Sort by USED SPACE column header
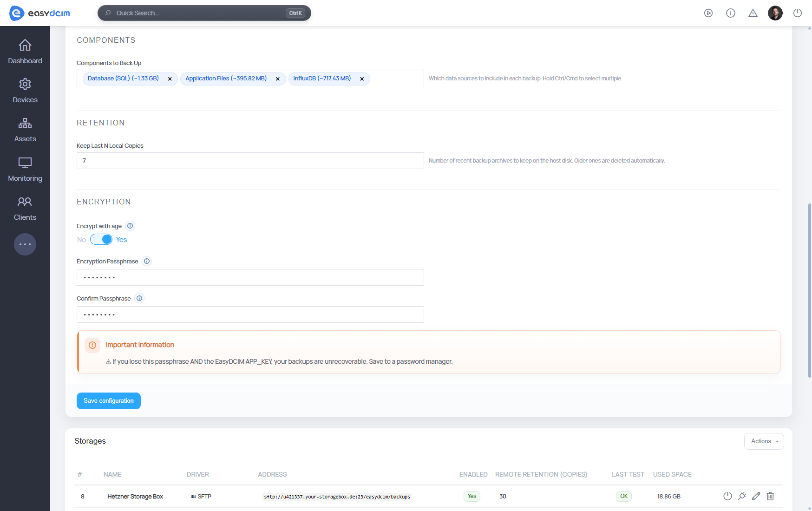The height and width of the screenshot is (511, 812). pos(672,474)
